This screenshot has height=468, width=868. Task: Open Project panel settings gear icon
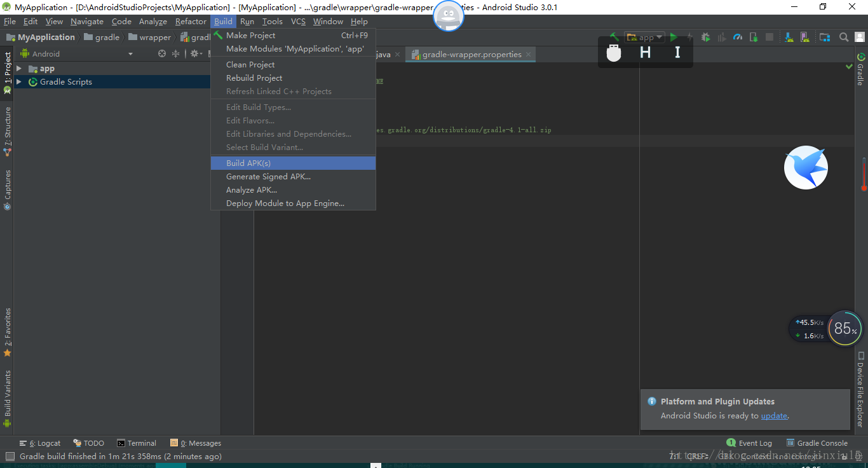click(x=195, y=54)
